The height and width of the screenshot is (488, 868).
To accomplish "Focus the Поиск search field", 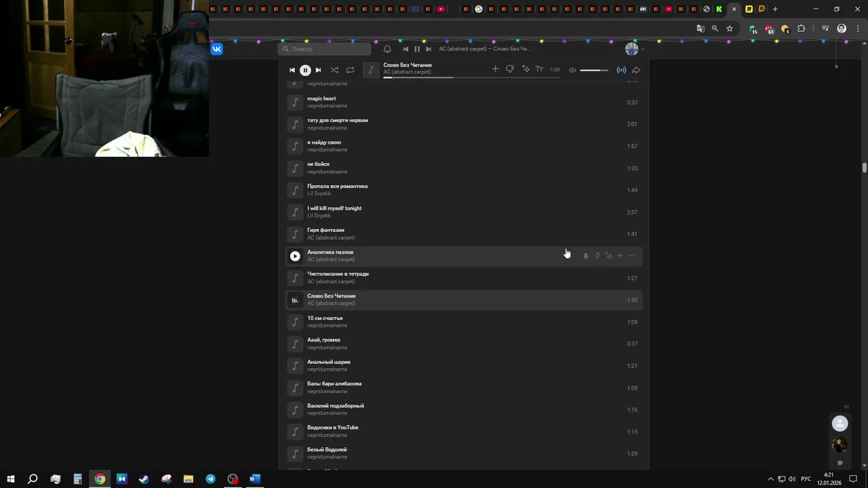I will click(x=325, y=49).
